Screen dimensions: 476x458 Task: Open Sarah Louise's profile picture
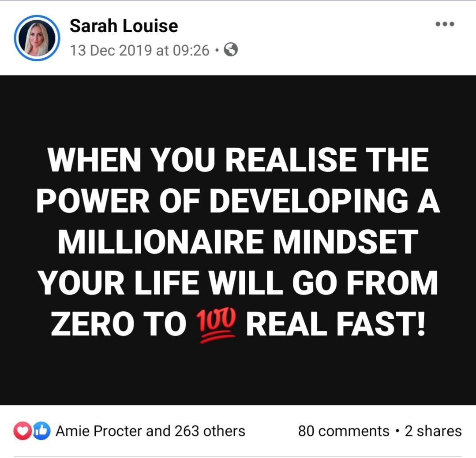pos(37,38)
